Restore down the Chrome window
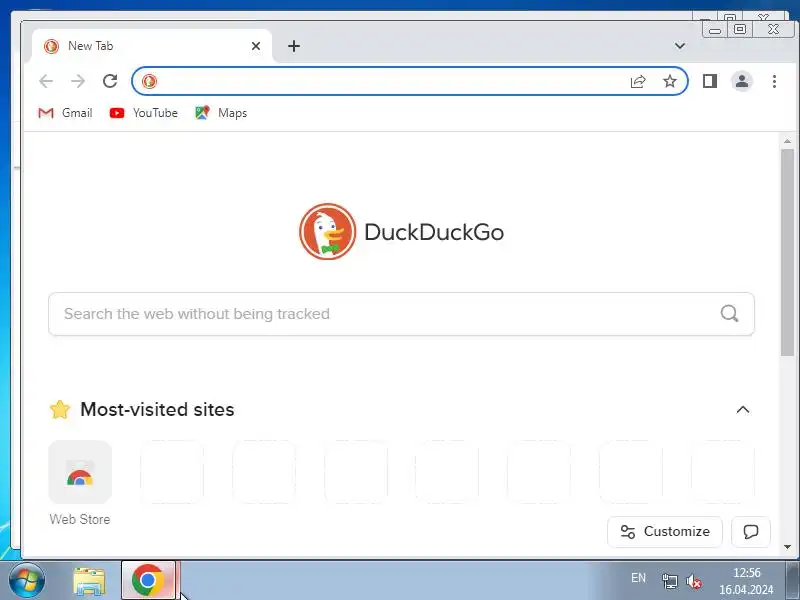800x600 pixels. point(740,30)
